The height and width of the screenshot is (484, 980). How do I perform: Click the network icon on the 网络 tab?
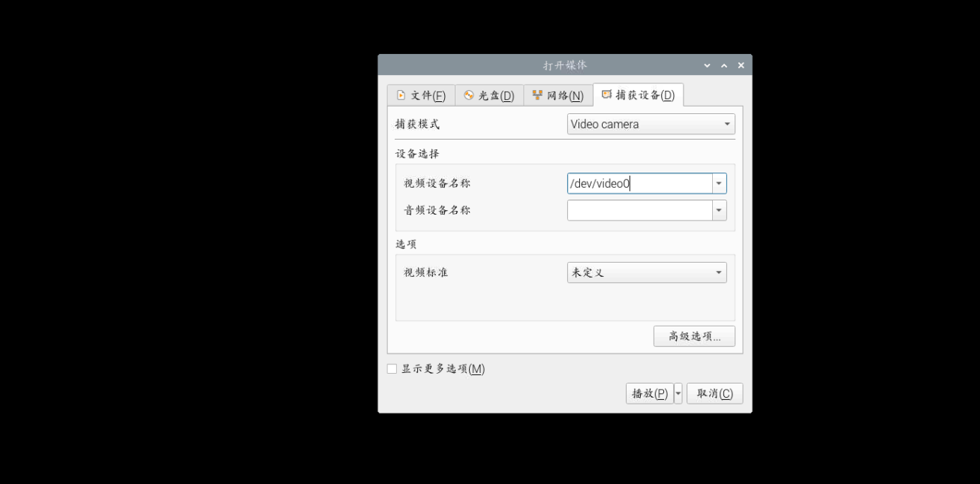click(x=537, y=95)
